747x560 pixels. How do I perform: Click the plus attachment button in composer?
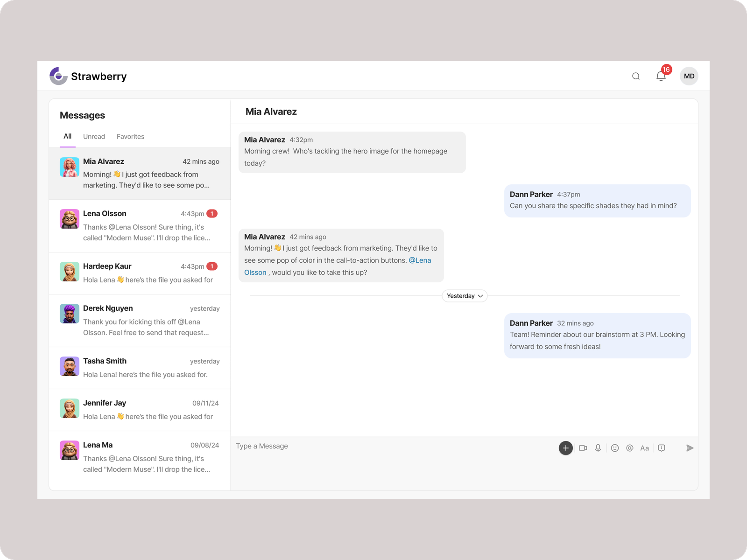coord(565,448)
